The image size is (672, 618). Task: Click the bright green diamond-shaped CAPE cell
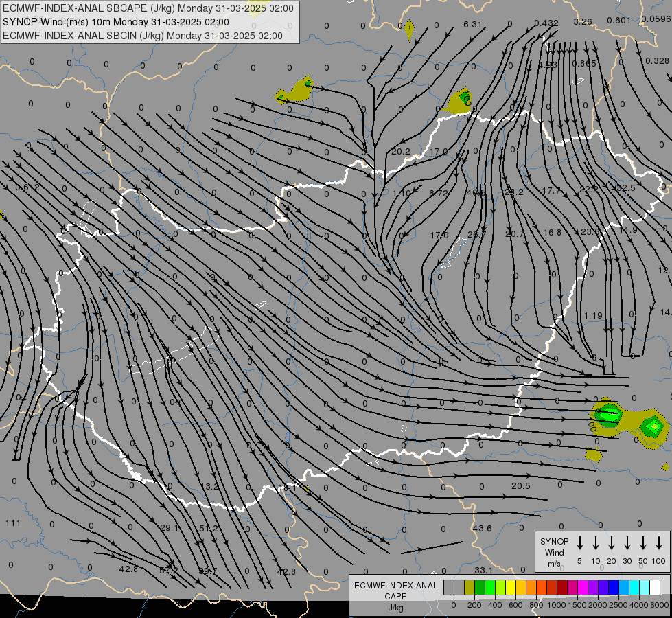pos(654,426)
